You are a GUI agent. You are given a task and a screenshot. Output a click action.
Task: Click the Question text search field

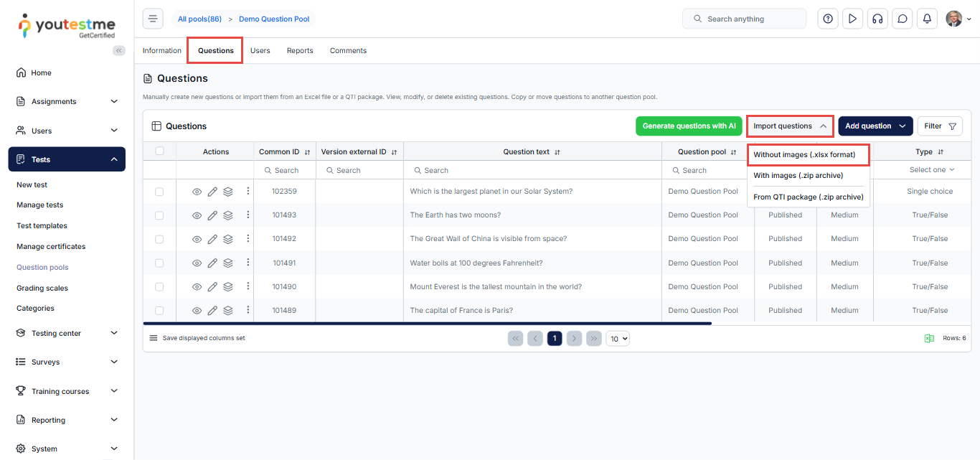coord(532,171)
